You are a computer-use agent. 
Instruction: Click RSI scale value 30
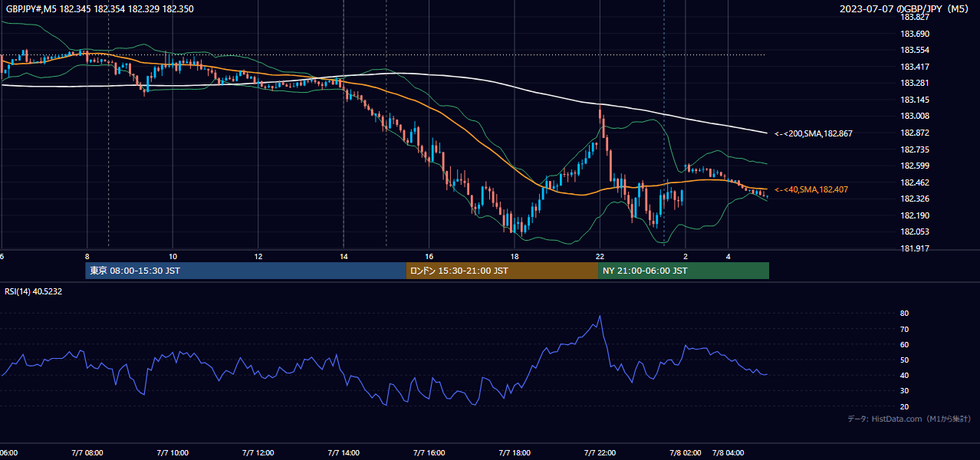tap(905, 391)
